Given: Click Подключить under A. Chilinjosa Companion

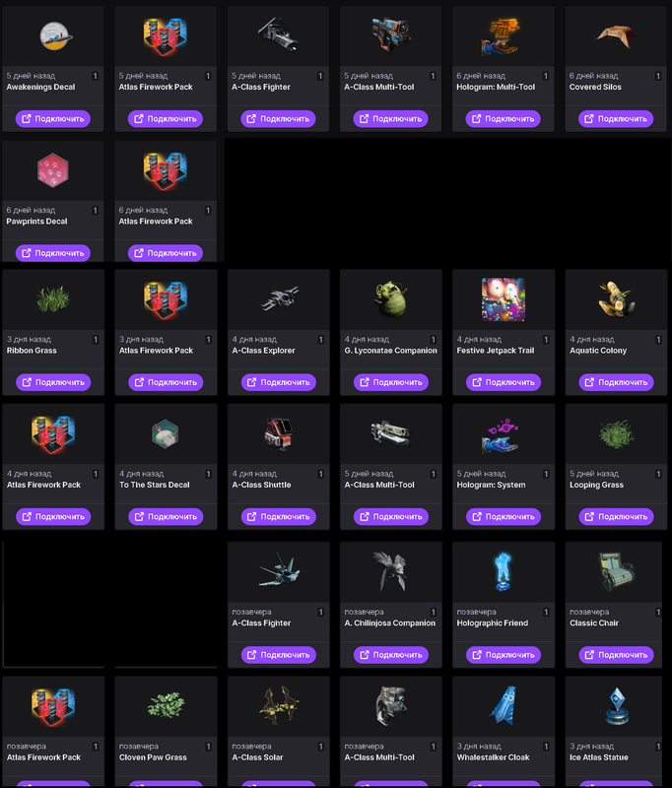Looking at the screenshot, I should point(391,655).
